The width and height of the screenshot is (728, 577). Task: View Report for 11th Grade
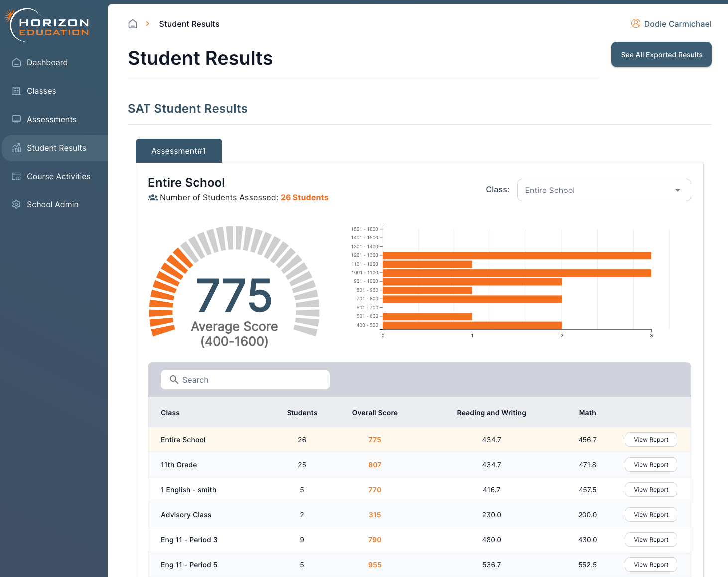click(651, 465)
